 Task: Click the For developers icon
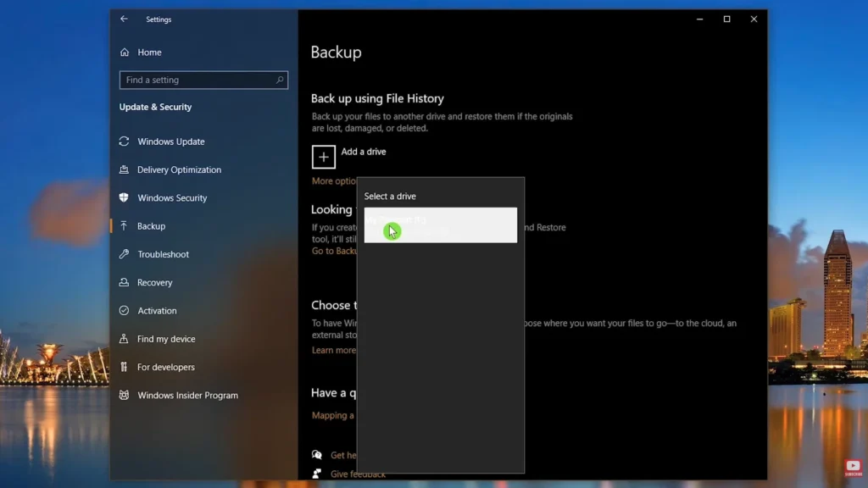(124, 367)
